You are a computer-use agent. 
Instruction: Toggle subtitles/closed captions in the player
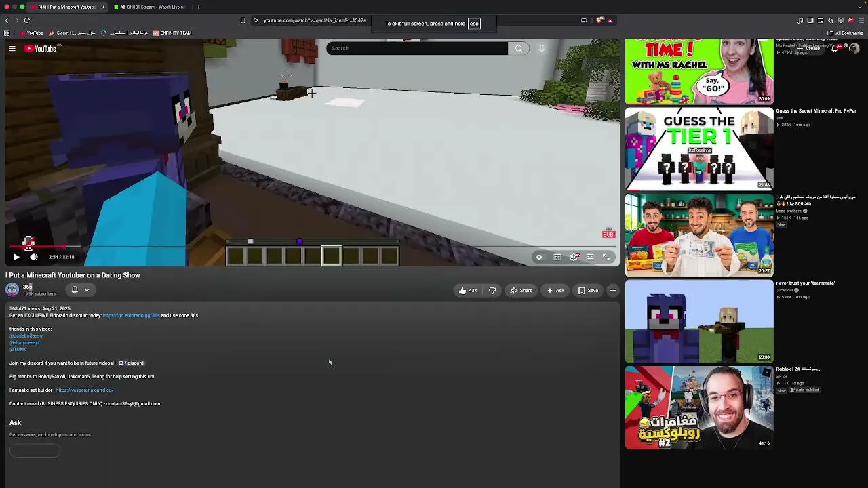click(557, 257)
